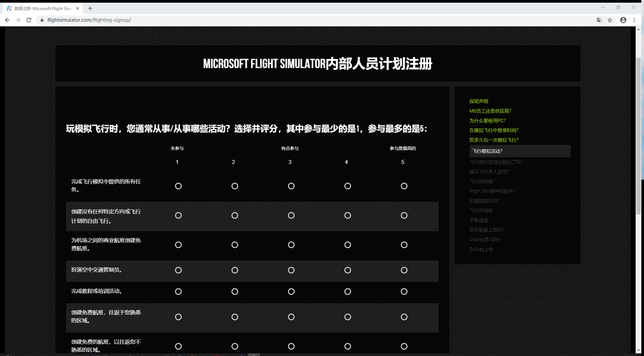Select the active 飞行模拟活动? sidebar item
The width and height of the screenshot is (644, 356).
(520, 151)
